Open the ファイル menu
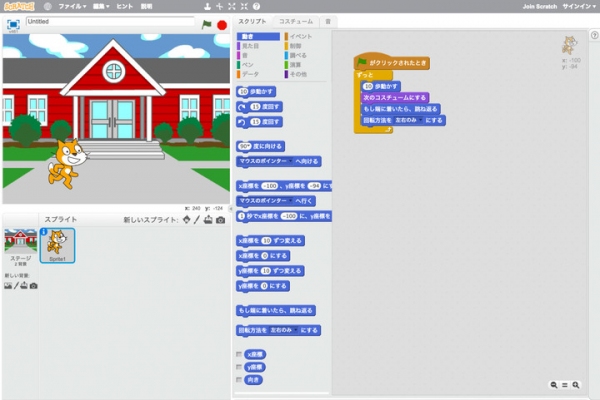This screenshot has width=600, height=400. (x=72, y=6)
